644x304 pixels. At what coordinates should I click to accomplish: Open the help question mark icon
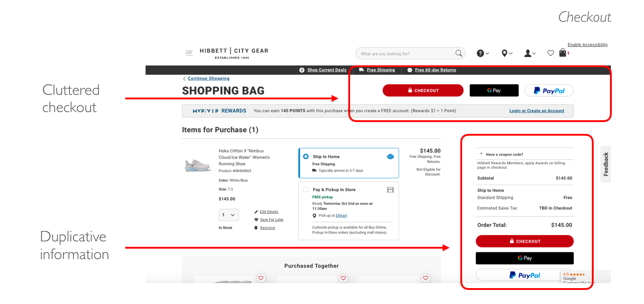[x=480, y=54]
